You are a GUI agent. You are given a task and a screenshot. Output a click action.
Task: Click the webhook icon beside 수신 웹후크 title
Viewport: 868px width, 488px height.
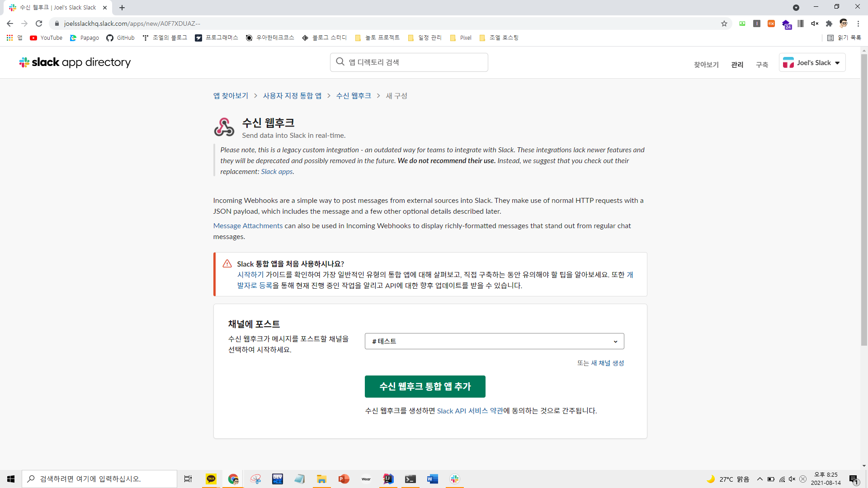pos(224,127)
